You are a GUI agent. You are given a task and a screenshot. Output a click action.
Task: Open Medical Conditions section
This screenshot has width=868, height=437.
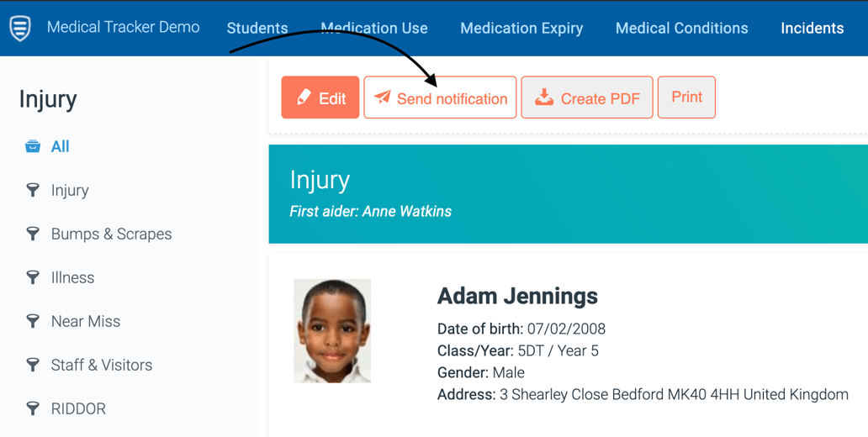tap(681, 28)
